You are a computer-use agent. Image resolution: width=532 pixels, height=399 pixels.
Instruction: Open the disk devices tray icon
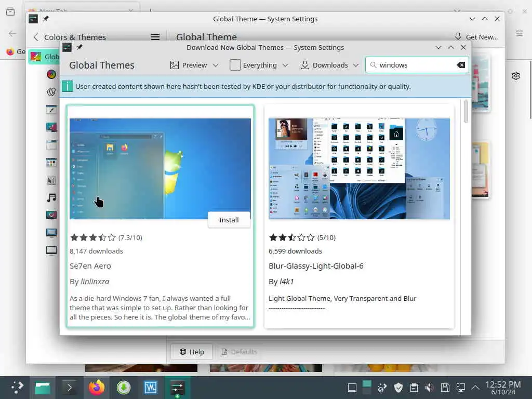[445, 388]
